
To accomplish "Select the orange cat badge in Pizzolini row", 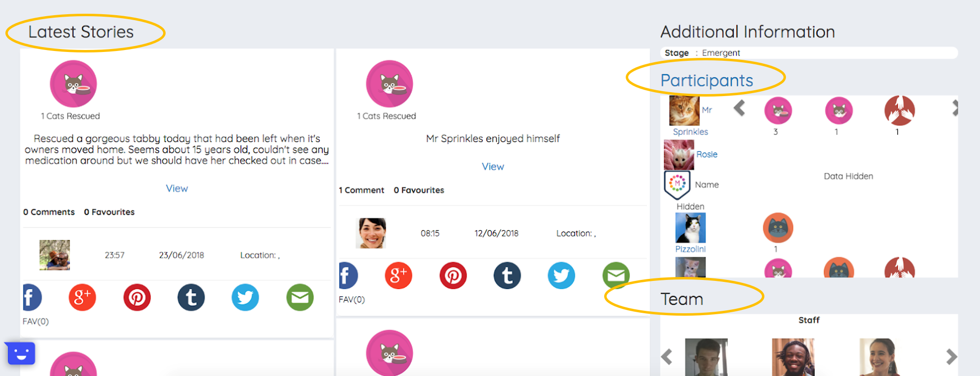I will [x=778, y=228].
